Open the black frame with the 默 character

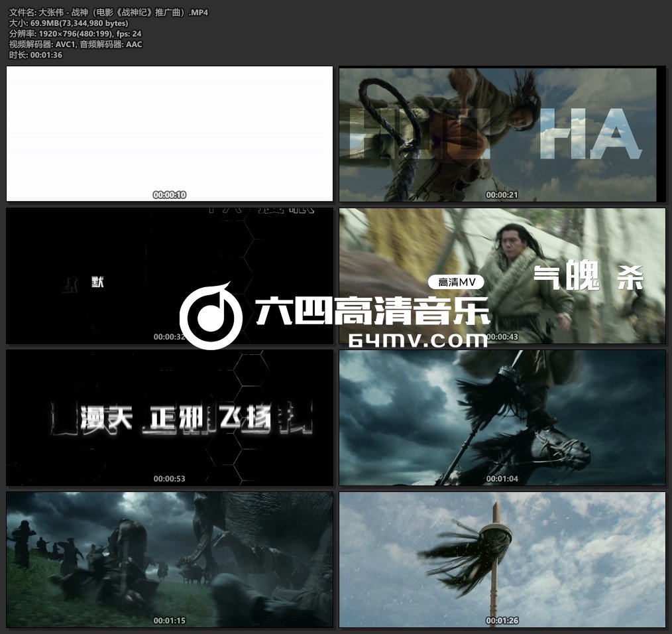[x=169, y=275]
